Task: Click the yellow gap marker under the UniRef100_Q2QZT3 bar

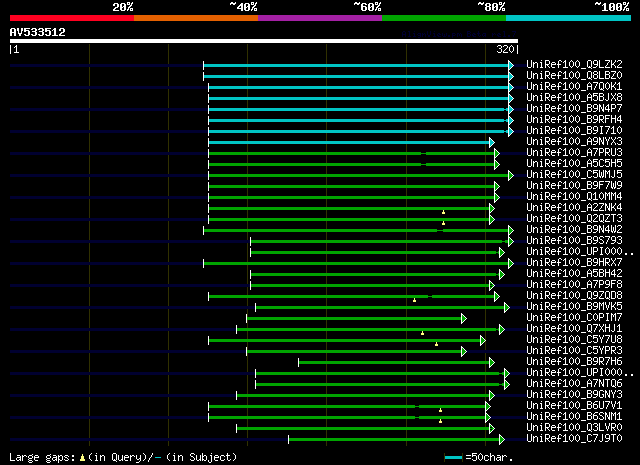Action: (x=443, y=223)
